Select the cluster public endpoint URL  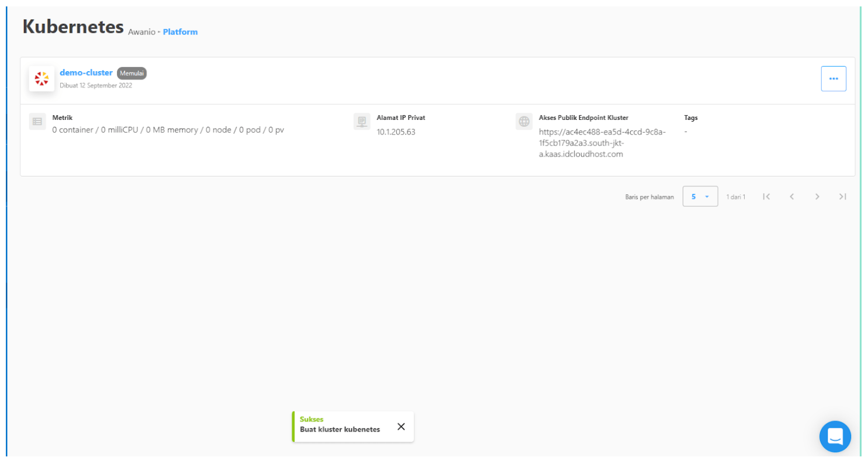(601, 143)
